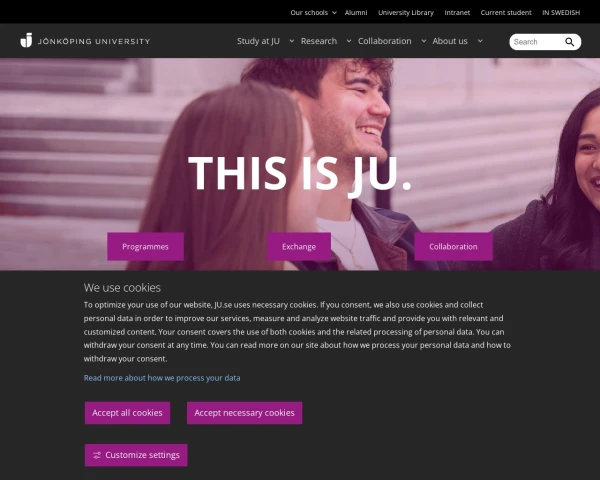This screenshot has height=480, width=600.
Task: Expand the Our schools dropdown chevron
Action: pos(334,13)
